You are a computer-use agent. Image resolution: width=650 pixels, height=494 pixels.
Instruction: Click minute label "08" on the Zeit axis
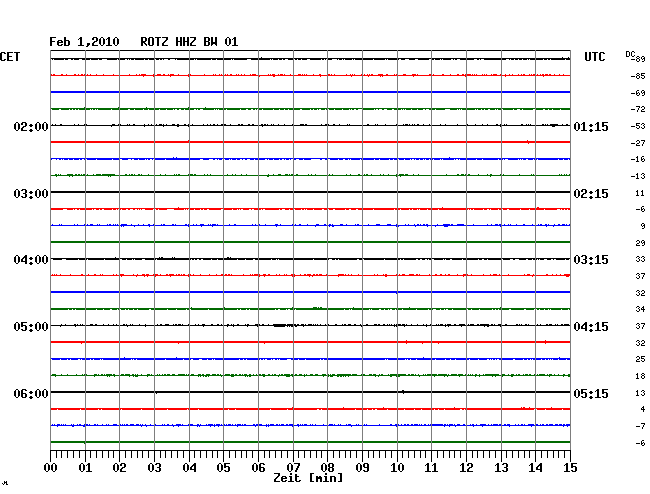(327, 468)
